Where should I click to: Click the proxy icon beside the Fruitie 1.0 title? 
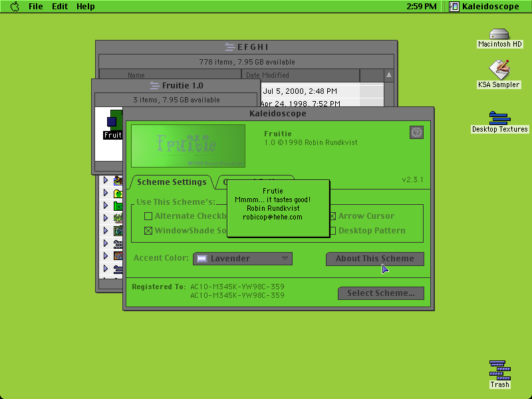[x=155, y=86]
